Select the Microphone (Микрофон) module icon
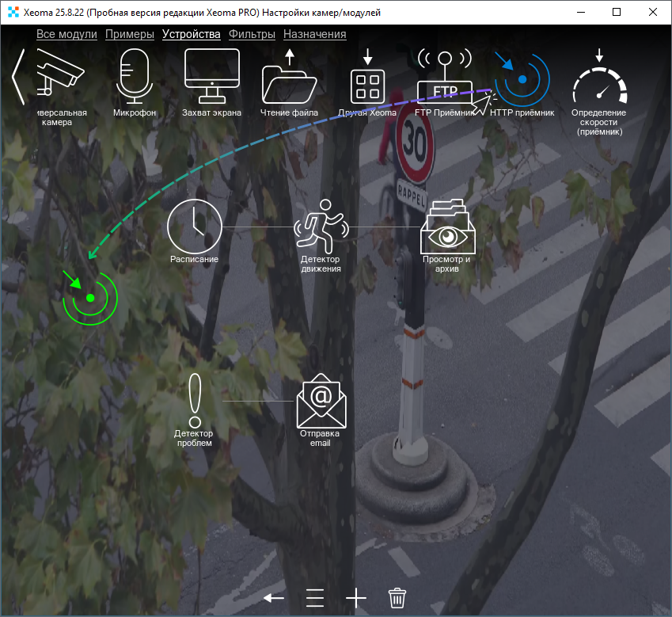The image size is (672, 617). (x=133, y=75)
